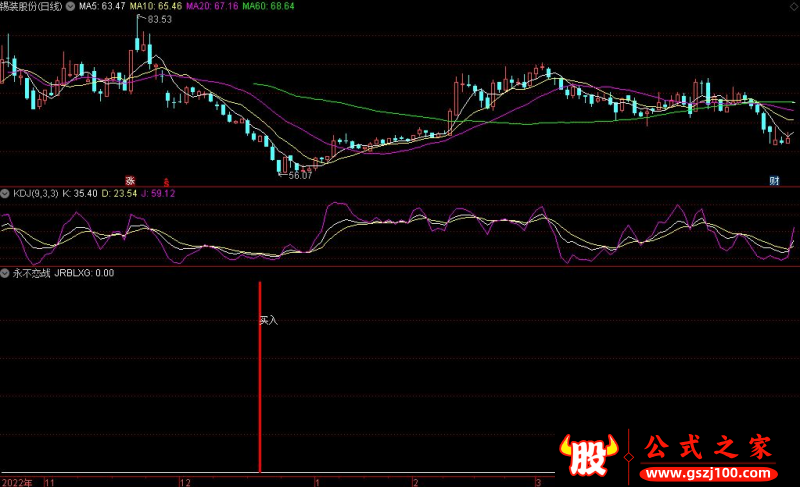Expand the main chart MA indicator settings
The image size is (800, 487).
coord(69,6)
